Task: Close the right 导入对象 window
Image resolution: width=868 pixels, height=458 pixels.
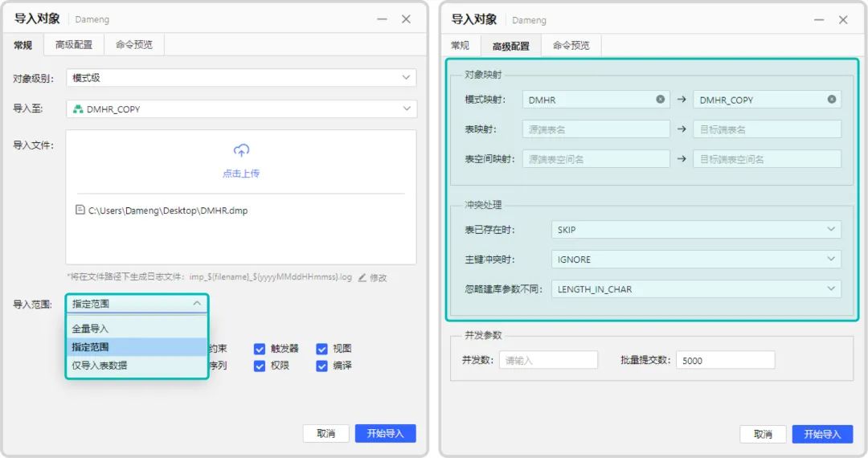Action: pyautogui.click(x=843, y=20)
